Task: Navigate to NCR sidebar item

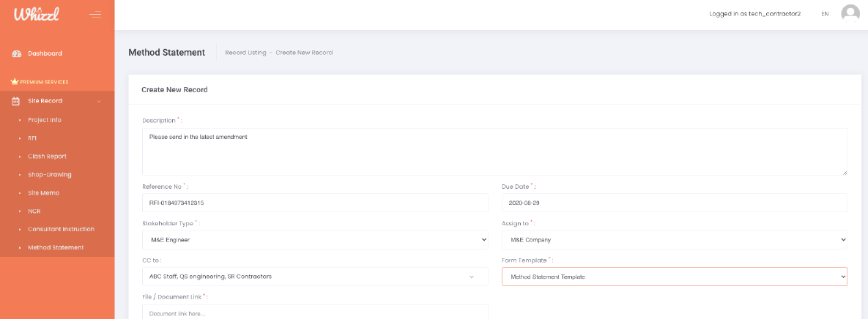Action: 34,211
